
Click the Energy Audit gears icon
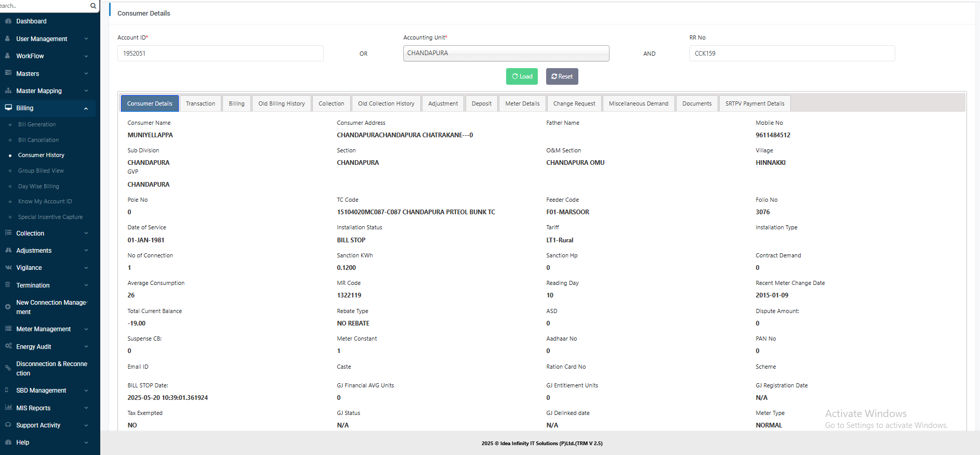point(8,346)
